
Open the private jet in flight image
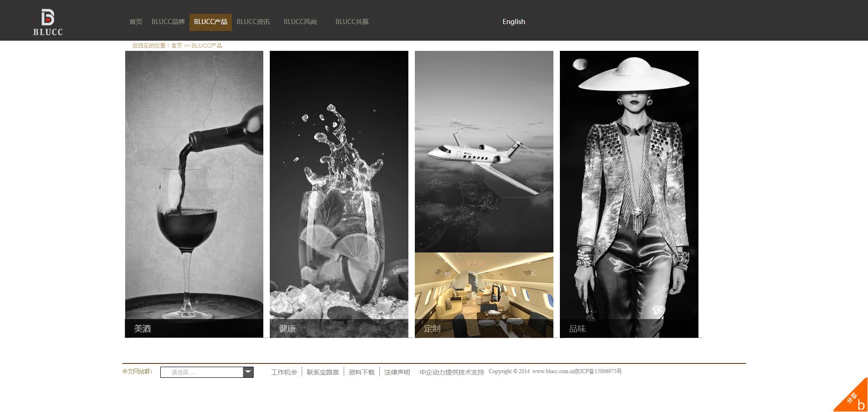click(x=484, y=152)
